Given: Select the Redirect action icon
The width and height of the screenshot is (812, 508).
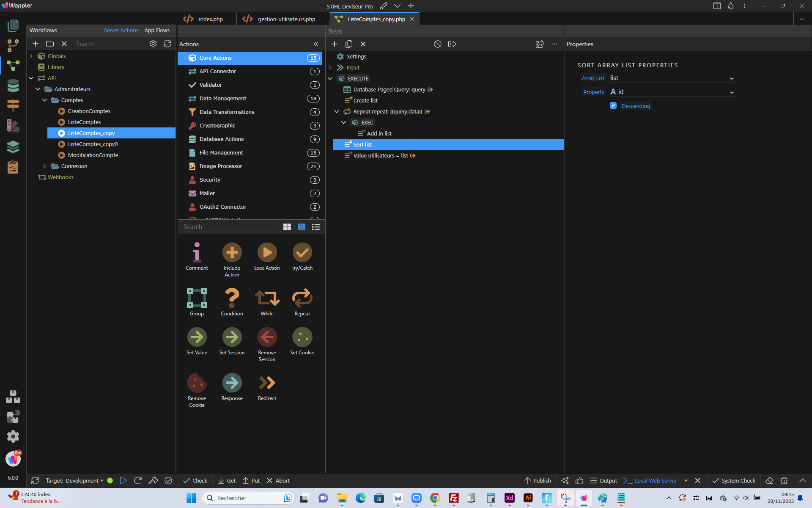Looking at the screenshot, I should 267,383.
